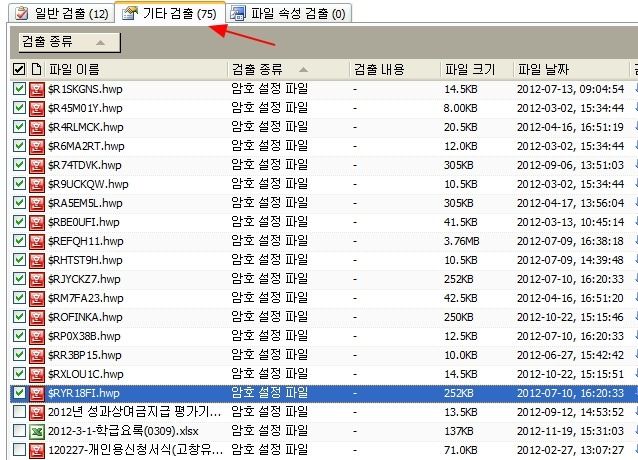Select the 기타 검출 (75) tab
Viewport: 638px width, 460px height.
(170, 13)
